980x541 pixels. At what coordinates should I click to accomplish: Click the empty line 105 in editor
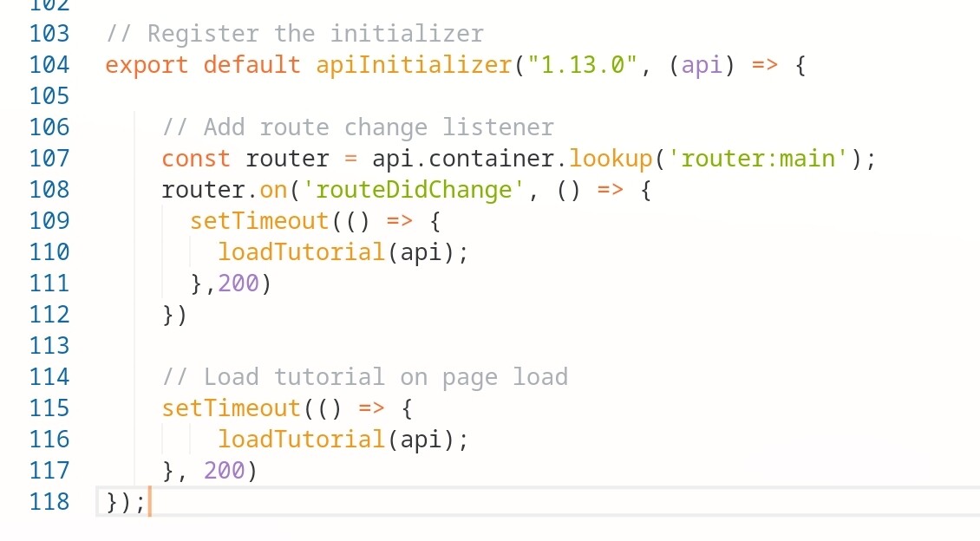tap(538, 95)
